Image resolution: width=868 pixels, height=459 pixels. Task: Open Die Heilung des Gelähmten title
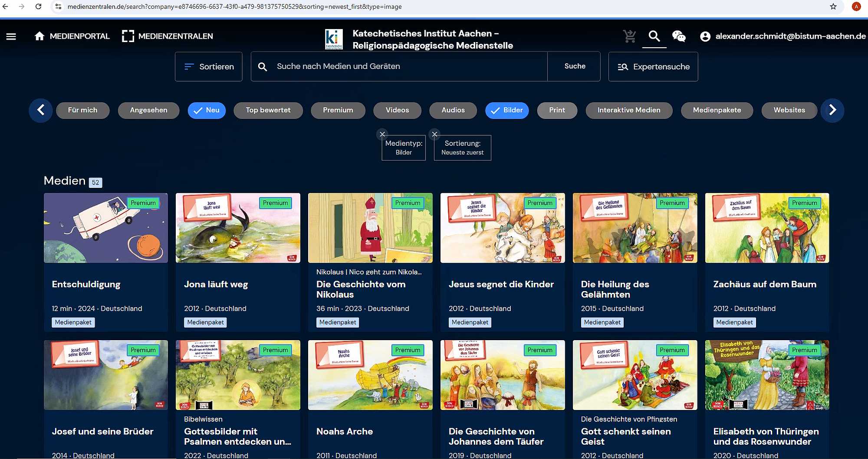[x=615, y=289]
